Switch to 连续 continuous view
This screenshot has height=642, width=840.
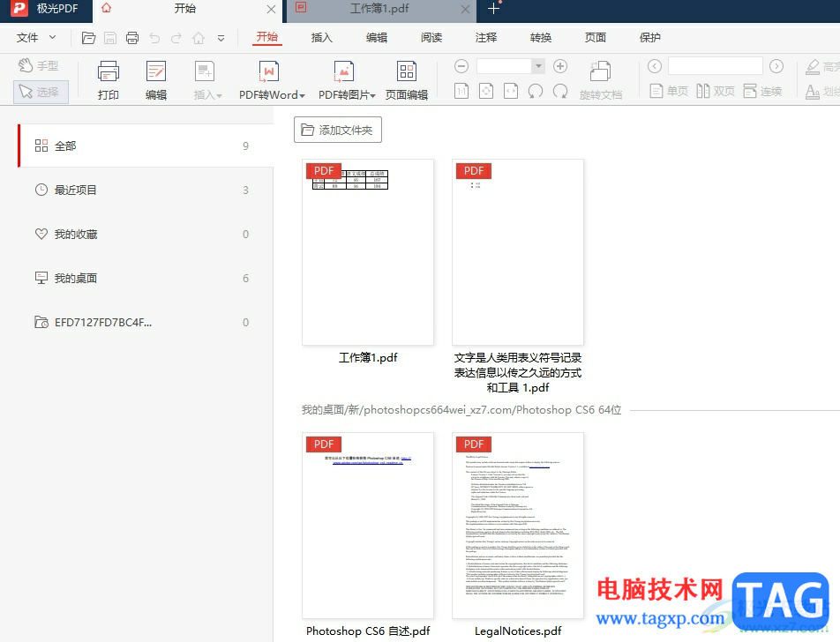(762, 91)
